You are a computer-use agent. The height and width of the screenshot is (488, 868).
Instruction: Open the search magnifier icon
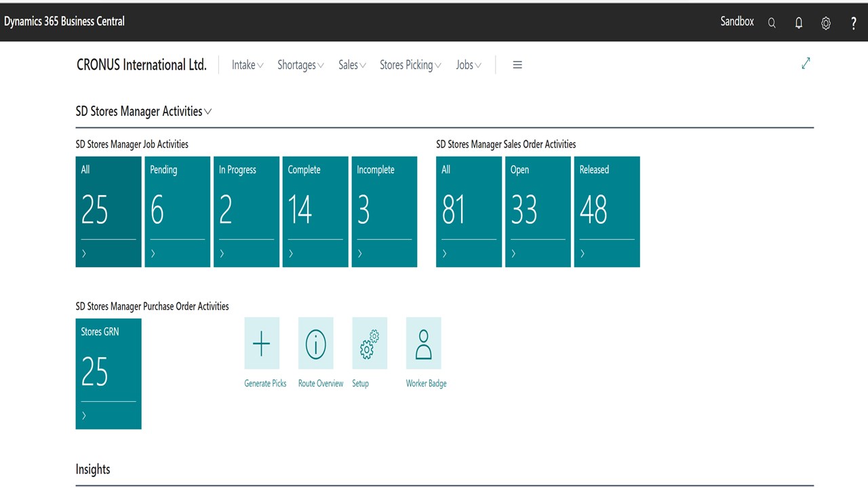(x=772, y=22)
